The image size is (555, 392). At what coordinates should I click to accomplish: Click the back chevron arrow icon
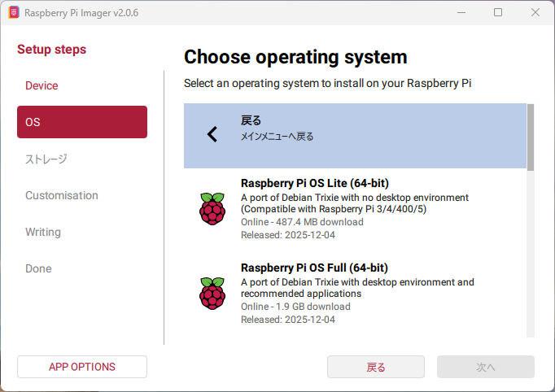click(212, 134)
